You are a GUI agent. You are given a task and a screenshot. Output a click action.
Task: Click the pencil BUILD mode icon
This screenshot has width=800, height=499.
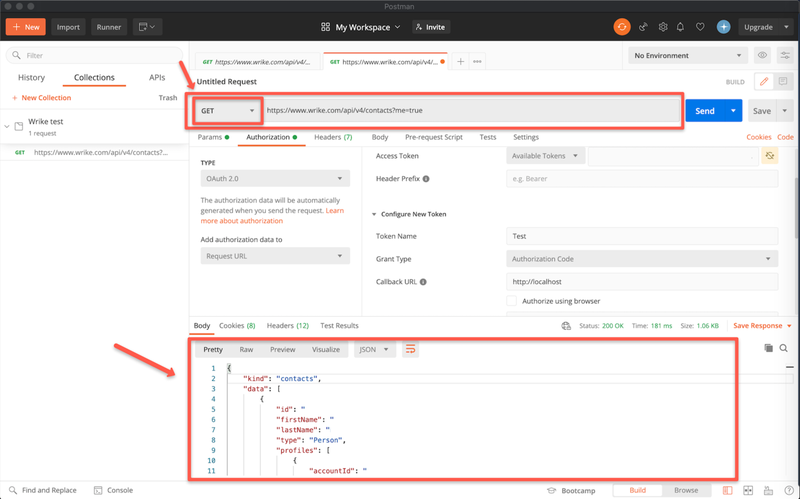tap(764, 82)
